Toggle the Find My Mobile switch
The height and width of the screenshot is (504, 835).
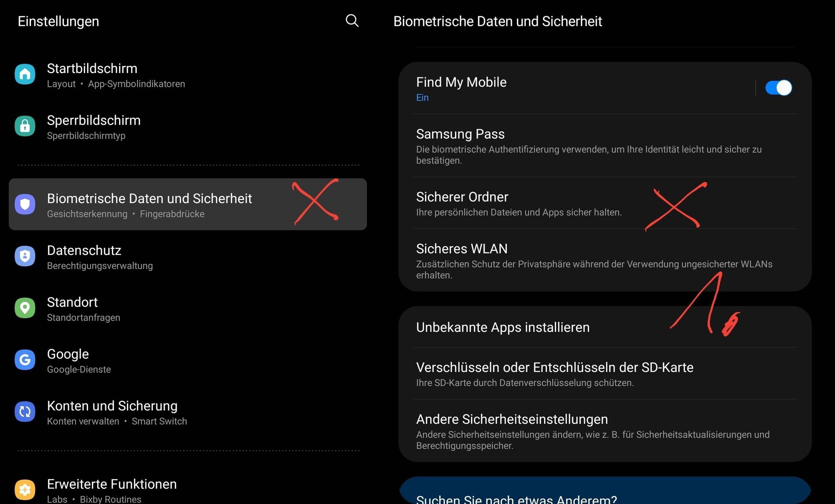coord(778,88)
